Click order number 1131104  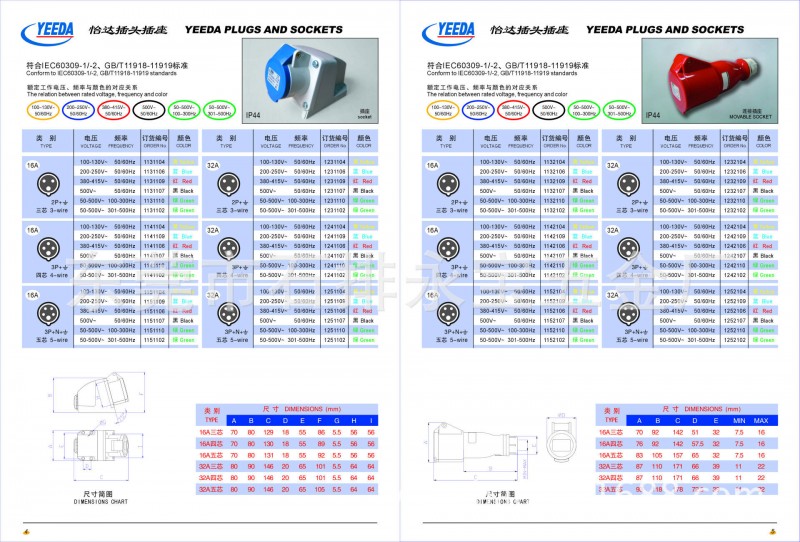(x=154, y=162)
